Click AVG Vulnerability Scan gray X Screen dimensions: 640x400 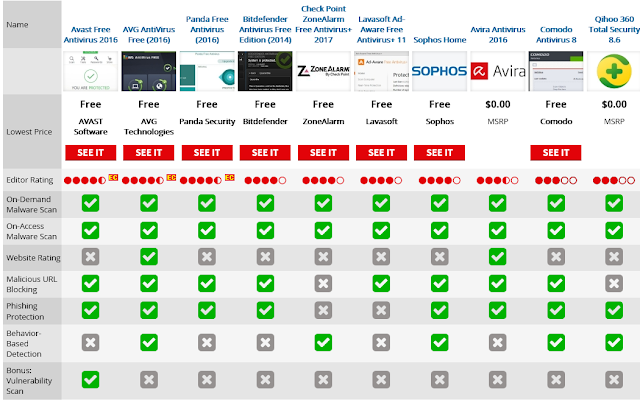coord(149,380)
